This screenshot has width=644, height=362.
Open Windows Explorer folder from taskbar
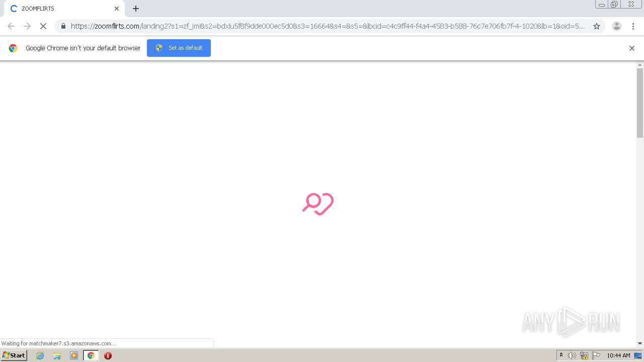pos(57,355)
